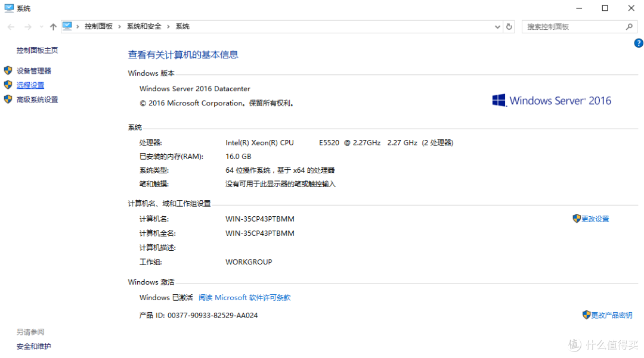Expand chevron after 控制面板 breadcrumb
This screenshot has height=358, width=644.
click(x=119, y=27)
